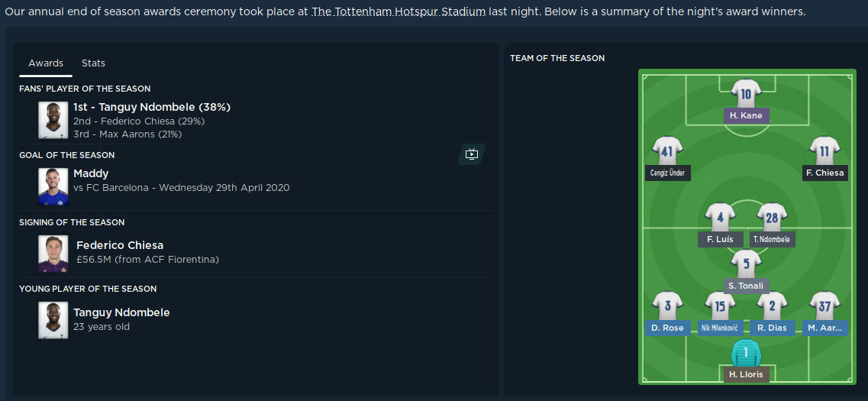Open The Tottenham Hotspur Stadium link

coord(399,13)
